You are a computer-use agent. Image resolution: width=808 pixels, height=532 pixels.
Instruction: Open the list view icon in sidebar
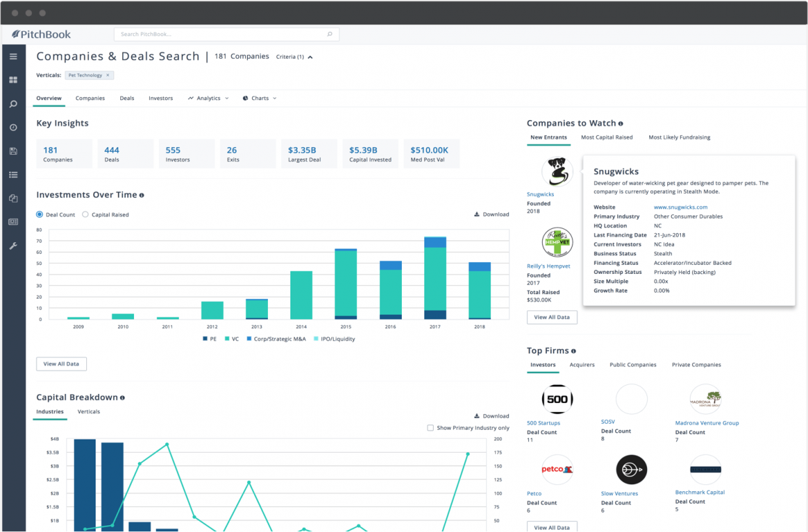13,175
